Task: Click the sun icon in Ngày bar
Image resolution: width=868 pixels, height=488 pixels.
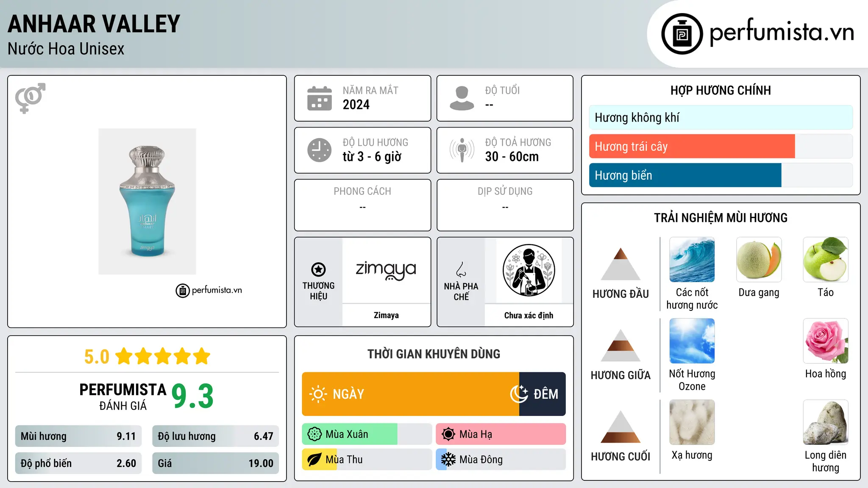Action: (x=318, y=394)
